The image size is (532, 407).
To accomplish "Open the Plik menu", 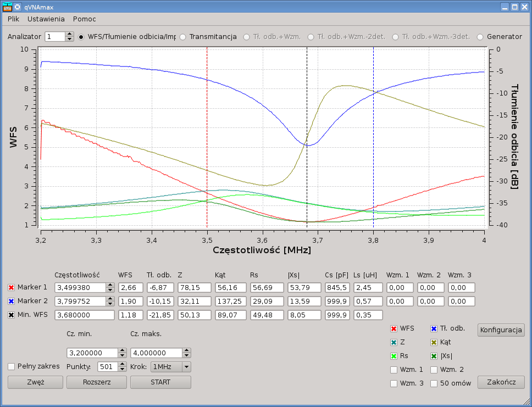I will coord(13,19).
